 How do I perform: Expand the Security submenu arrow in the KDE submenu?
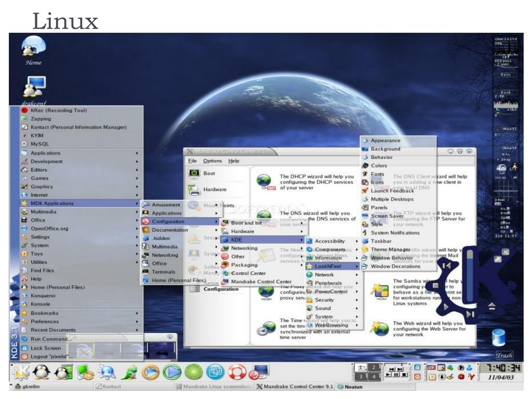(357, 300)
